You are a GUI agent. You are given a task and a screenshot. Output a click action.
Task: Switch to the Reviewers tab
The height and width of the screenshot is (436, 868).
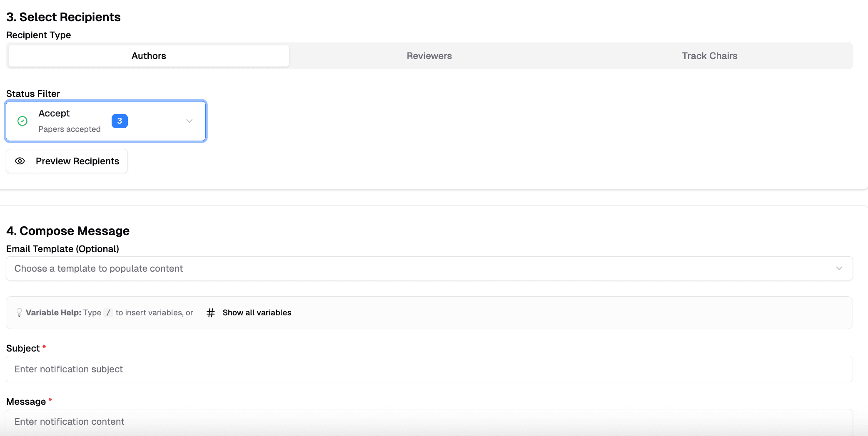tap(429, 56)
